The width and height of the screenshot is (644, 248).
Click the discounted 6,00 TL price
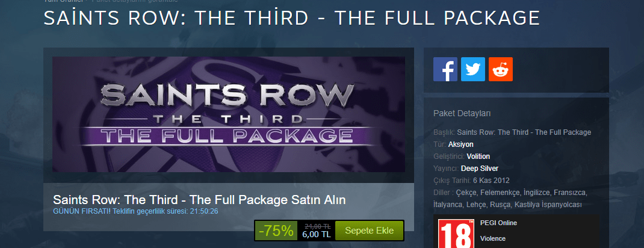[316, 234]
